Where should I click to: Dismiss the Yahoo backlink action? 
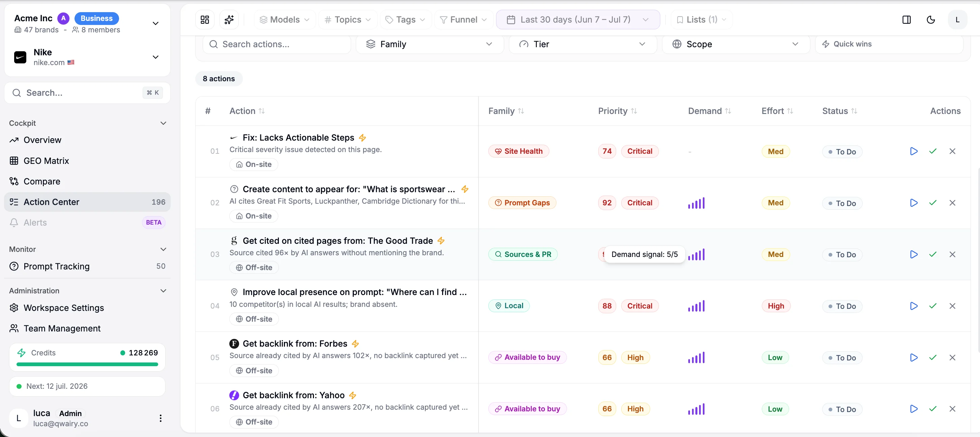pos(952,409)
